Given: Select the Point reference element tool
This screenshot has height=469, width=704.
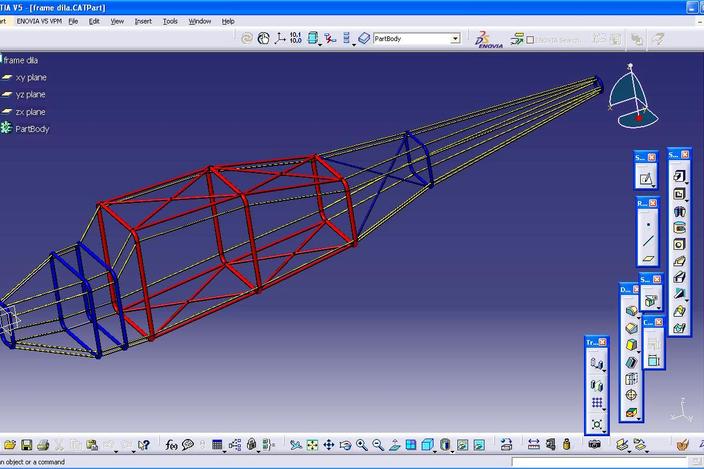Looking at the screenshot, I should click(x=647, y=224).
